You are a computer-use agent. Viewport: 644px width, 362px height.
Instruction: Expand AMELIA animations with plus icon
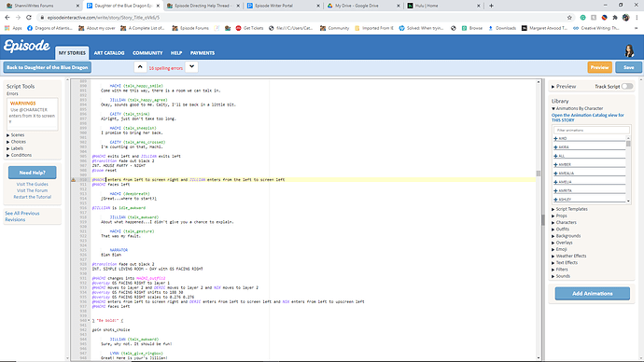[555, 182]
